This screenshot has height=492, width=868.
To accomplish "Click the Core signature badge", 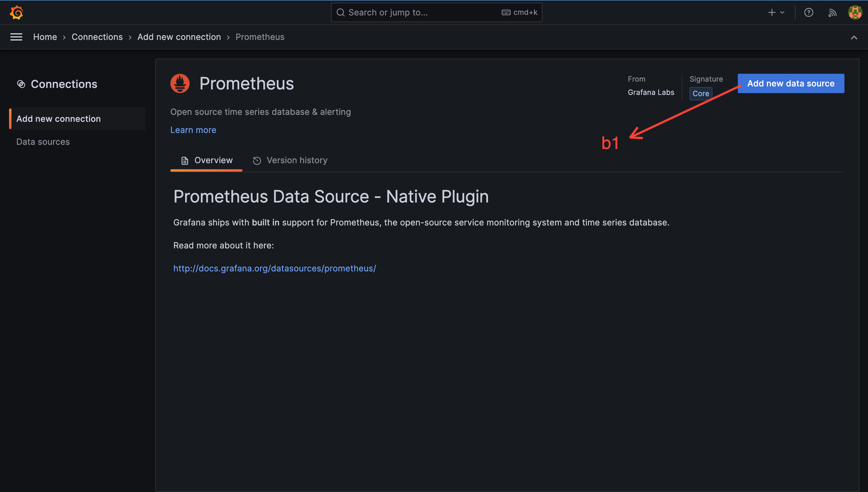I will click(700, 94).
